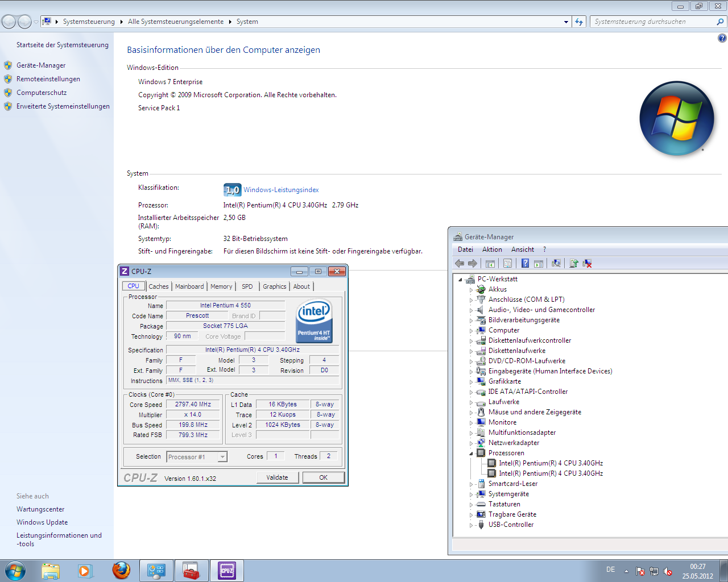Screen dimensions: 728x582
Task: Click DE language indicator in taskbar
Action: (610, 569)
